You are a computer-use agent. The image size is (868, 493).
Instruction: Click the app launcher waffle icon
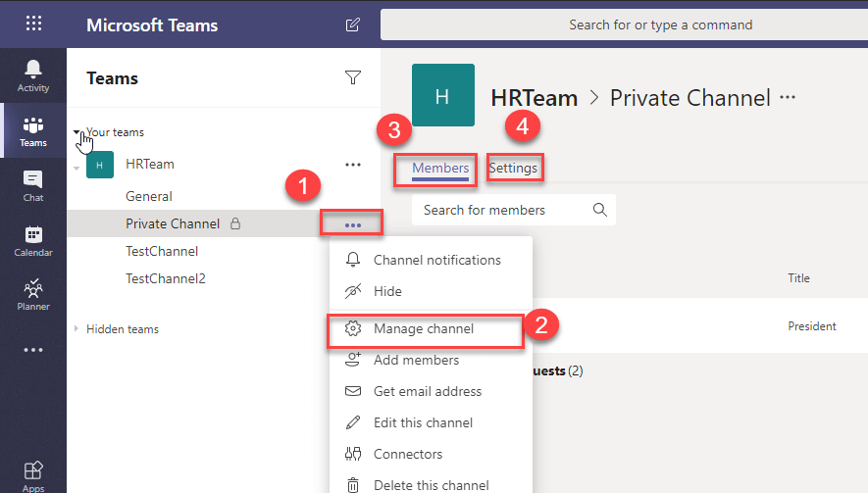coord(33,25)
